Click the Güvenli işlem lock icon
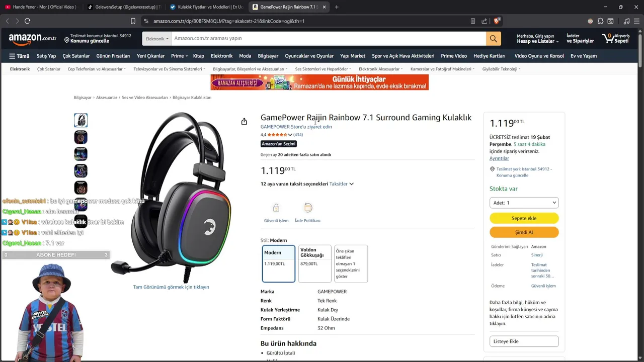The image size is (644, 362). click(x=276, y=208)
